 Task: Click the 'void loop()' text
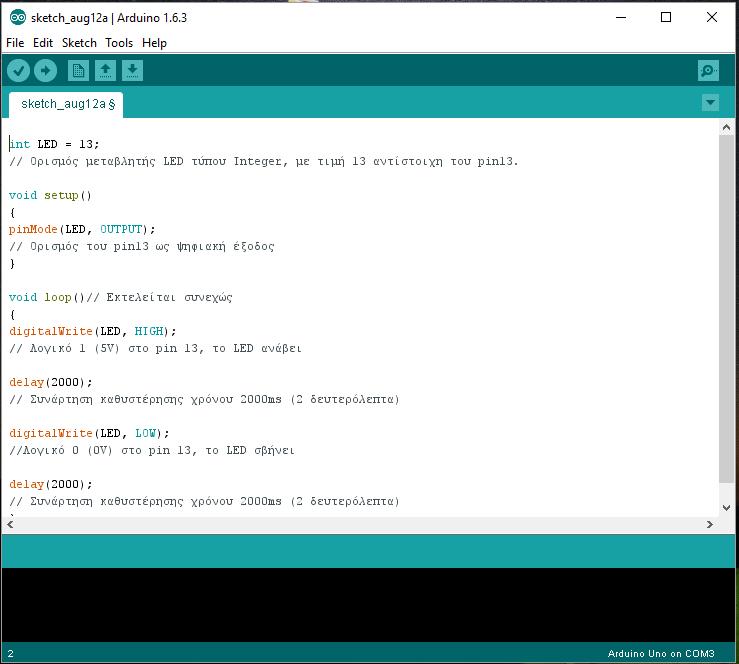tap(46, 297)
